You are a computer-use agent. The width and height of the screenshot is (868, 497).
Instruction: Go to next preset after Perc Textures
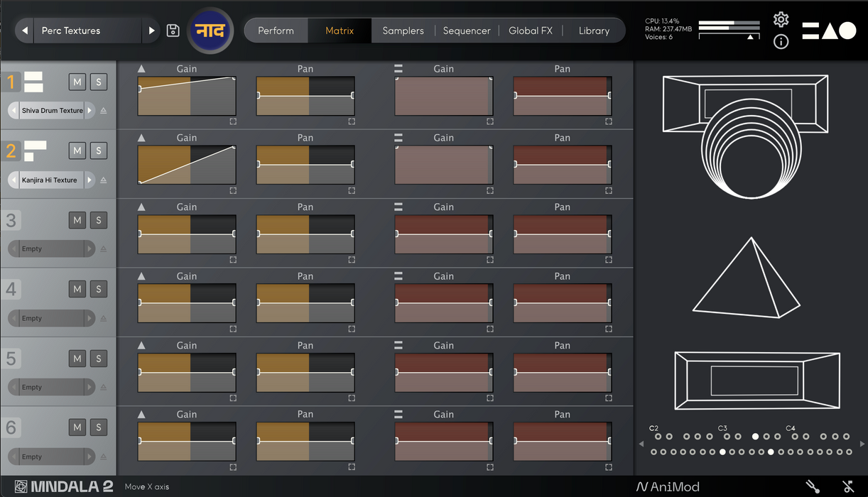[x=151, y=31]
